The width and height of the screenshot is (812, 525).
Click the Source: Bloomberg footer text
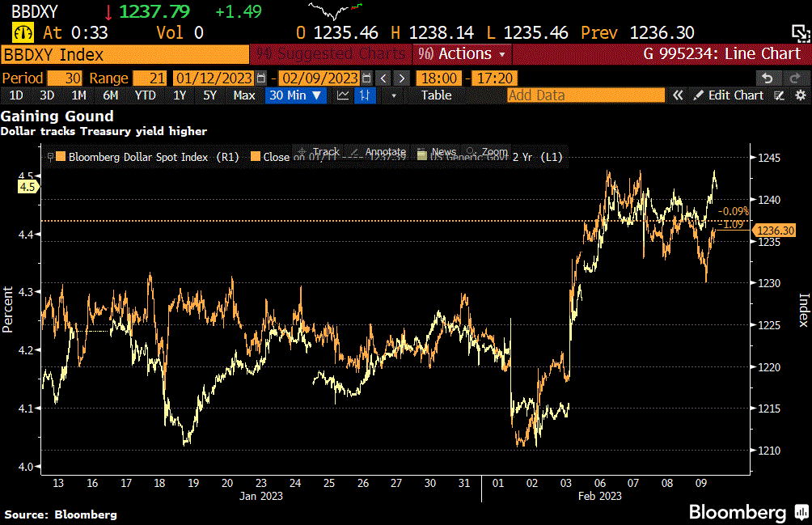(61, 514)
